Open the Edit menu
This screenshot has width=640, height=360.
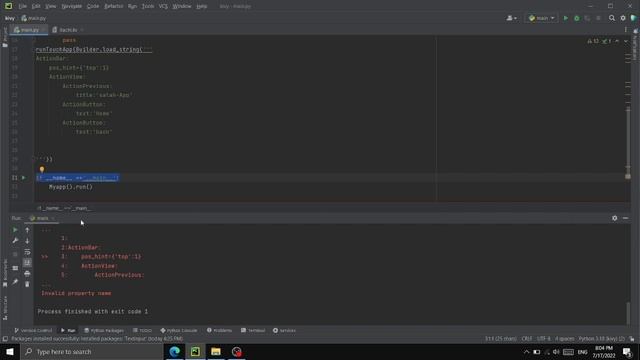point(36,6)
